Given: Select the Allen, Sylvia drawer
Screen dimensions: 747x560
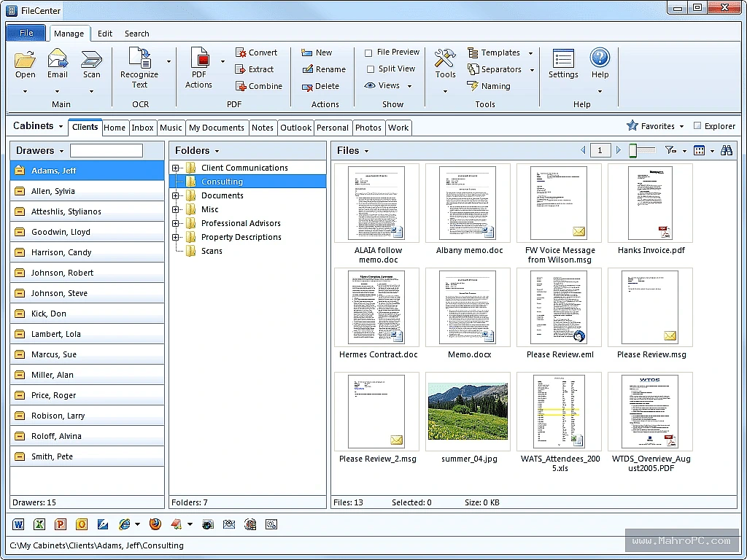Looking at the screenshot, I should pos(88,191).
